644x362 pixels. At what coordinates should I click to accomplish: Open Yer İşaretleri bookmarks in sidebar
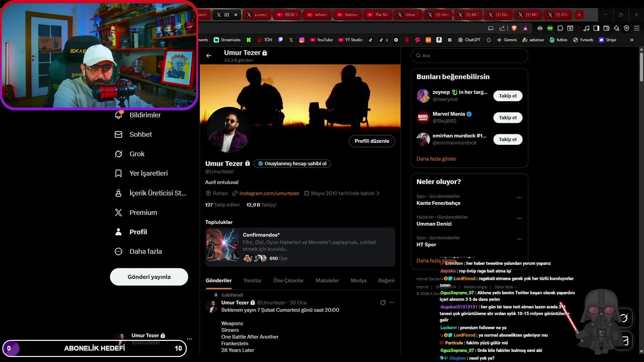coord(141,173)
